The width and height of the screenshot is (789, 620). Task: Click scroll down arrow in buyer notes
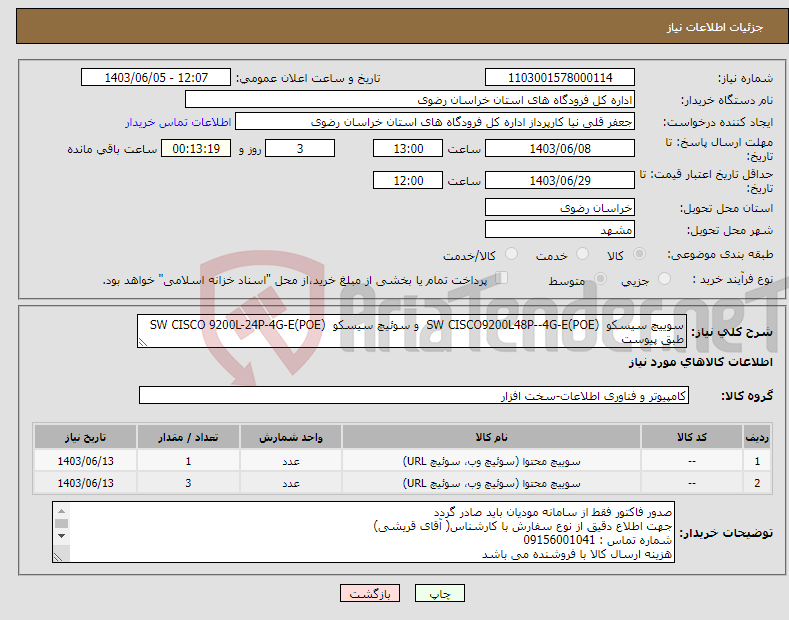pyautogui.click(x=61, y=536)
